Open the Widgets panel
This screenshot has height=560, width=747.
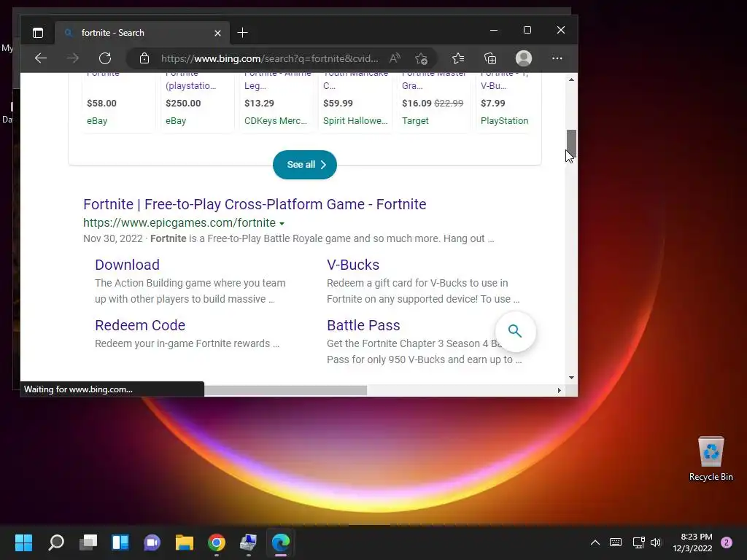point(120,542)
